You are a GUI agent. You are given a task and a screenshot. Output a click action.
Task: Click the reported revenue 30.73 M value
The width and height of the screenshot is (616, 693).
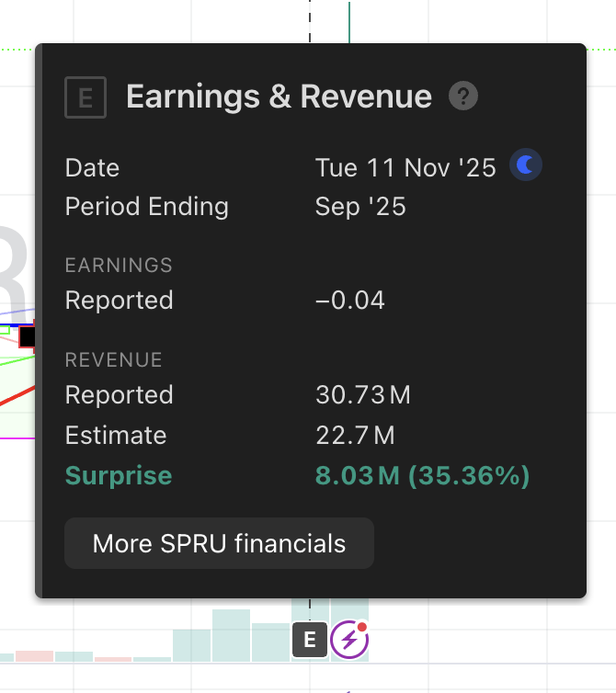coord(362,395)
